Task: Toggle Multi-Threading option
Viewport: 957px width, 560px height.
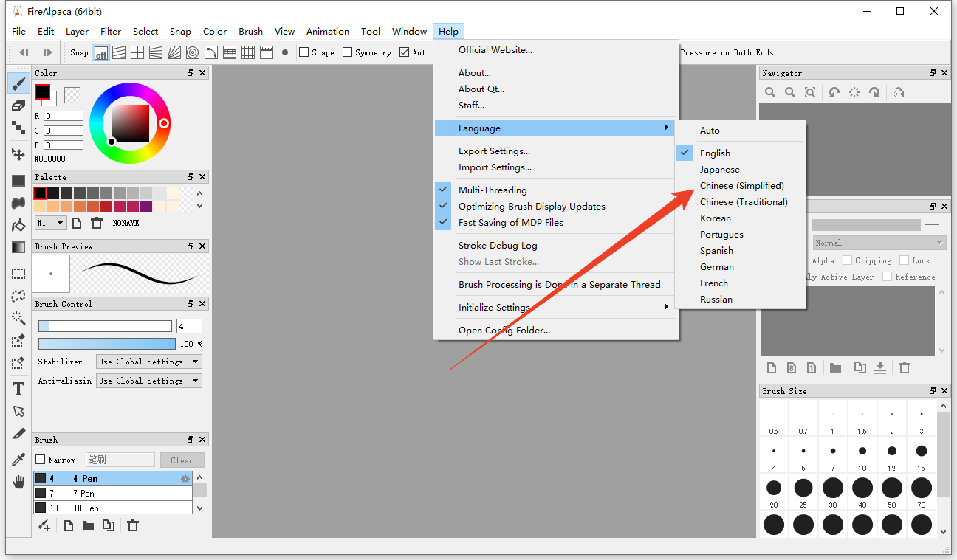Action: [x=493, y=190]
